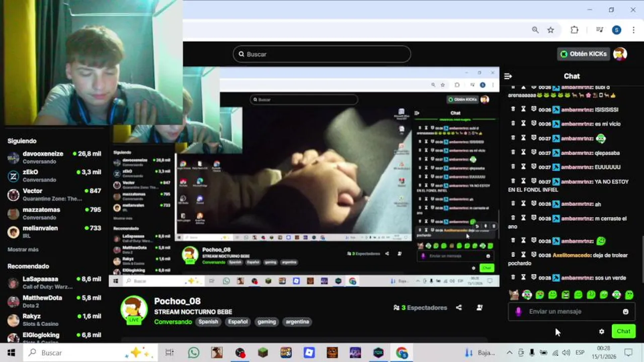Switch the ESP keyboard language indicator

click(580, 352)
